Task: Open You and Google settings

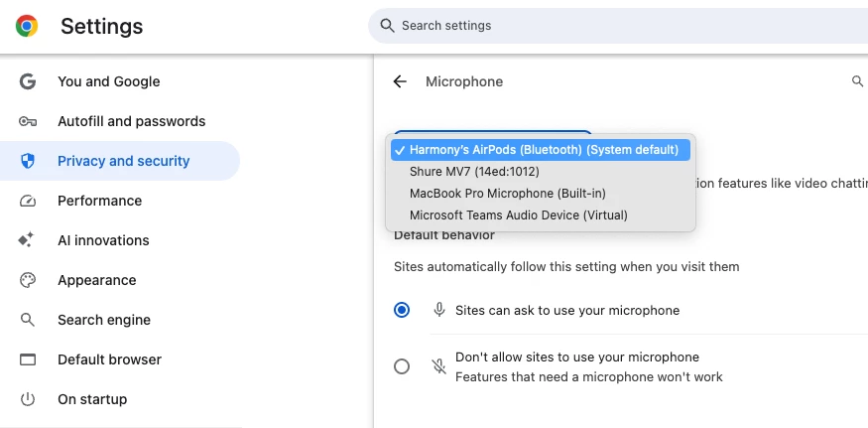Action: tap(120, 81)
